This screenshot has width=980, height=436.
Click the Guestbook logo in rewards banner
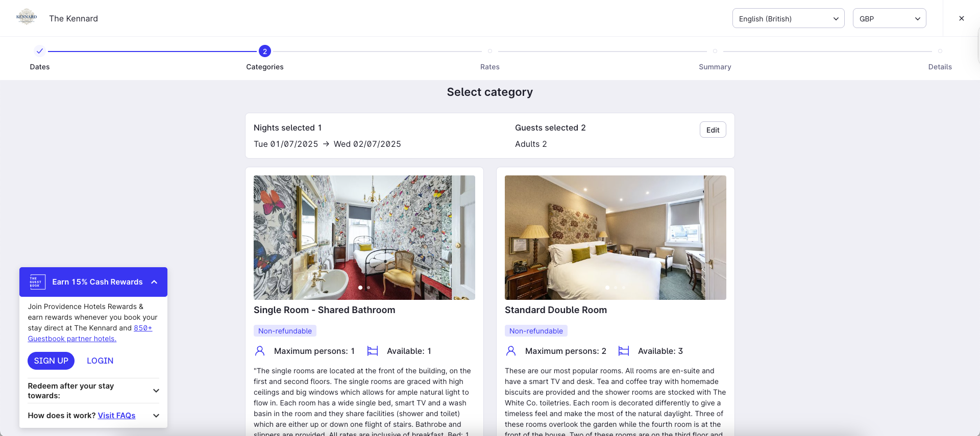pyautogui.click(x=37, y=282)
